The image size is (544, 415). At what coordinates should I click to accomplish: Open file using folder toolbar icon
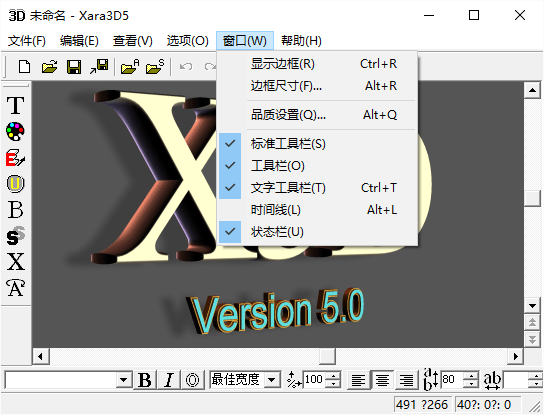pyautogui.click(x=49, y=66)
